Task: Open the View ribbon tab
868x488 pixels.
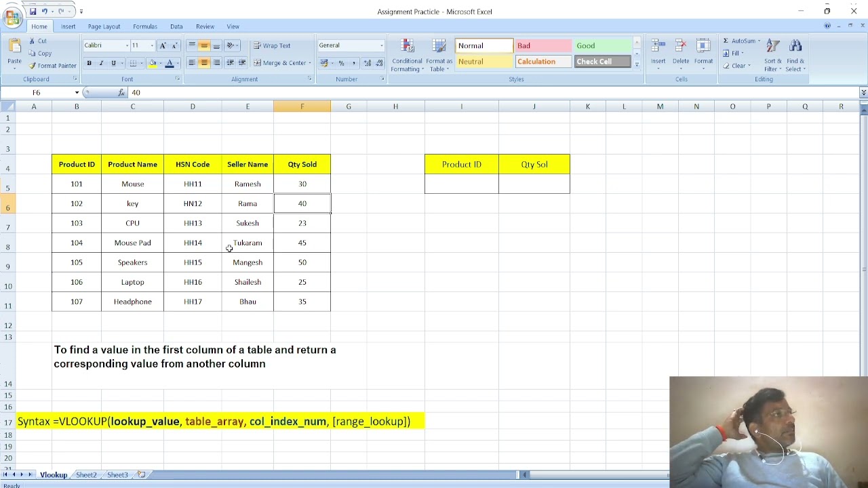Action: [233, 26]
